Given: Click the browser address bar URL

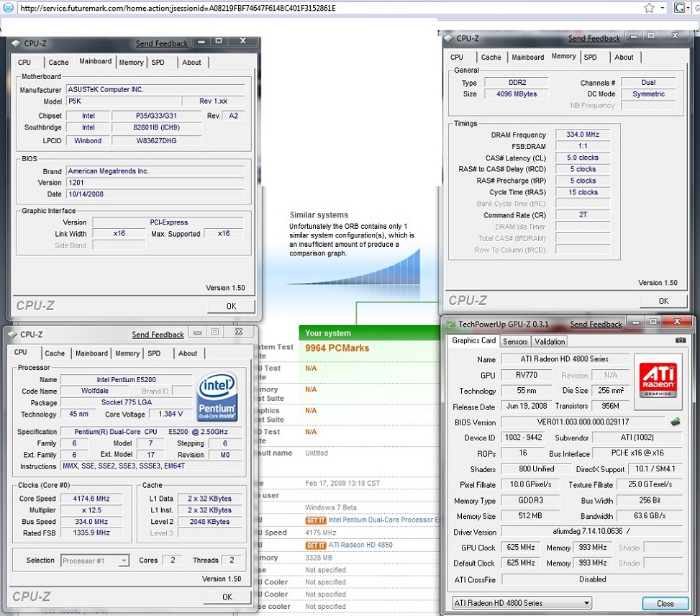Looking at the screenshot, I should pos(178,8).
